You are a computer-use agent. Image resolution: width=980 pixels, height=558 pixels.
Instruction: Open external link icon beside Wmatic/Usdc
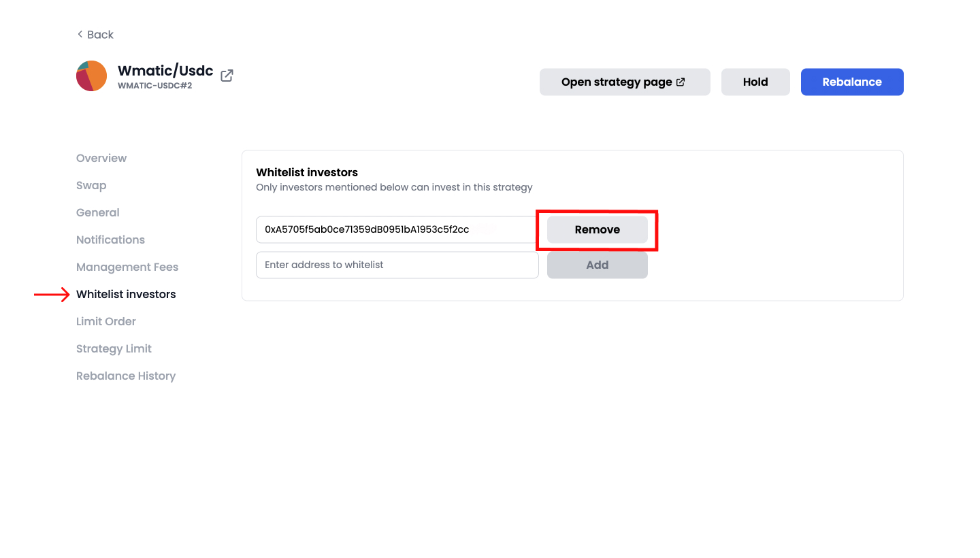227,76
